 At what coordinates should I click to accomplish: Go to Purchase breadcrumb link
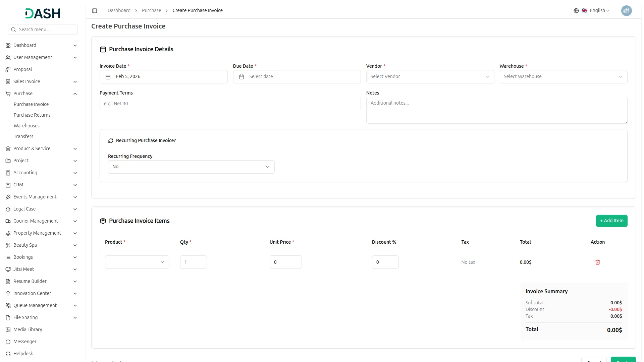(151, 10)
